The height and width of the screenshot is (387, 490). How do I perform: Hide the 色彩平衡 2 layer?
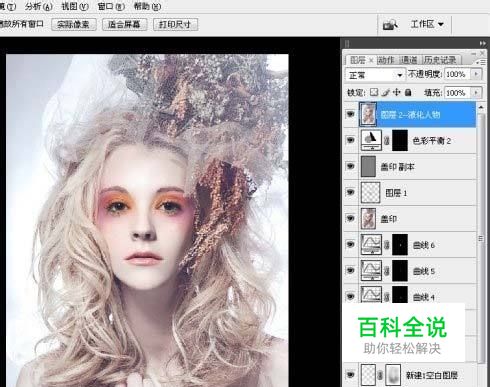point(350,140)
